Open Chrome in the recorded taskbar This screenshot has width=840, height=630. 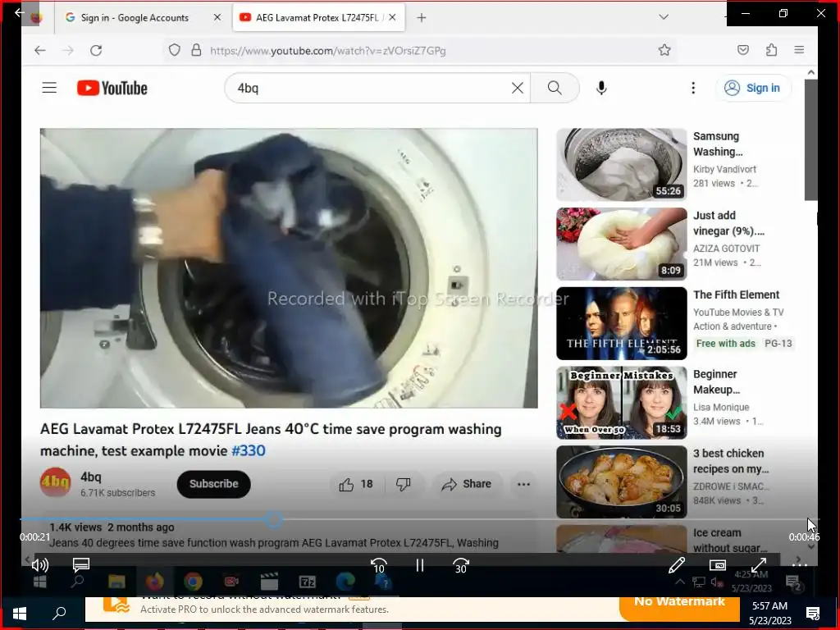[193, 582]
